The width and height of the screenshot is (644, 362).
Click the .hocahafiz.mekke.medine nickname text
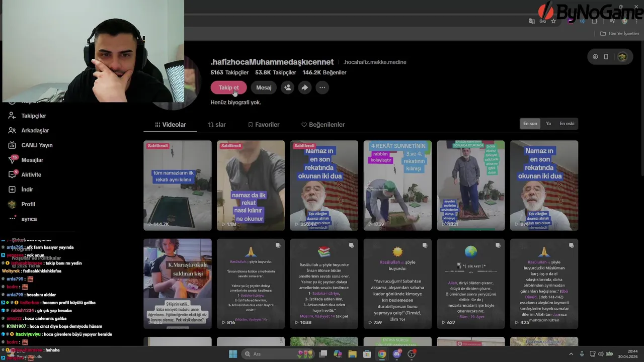(375, 62)
